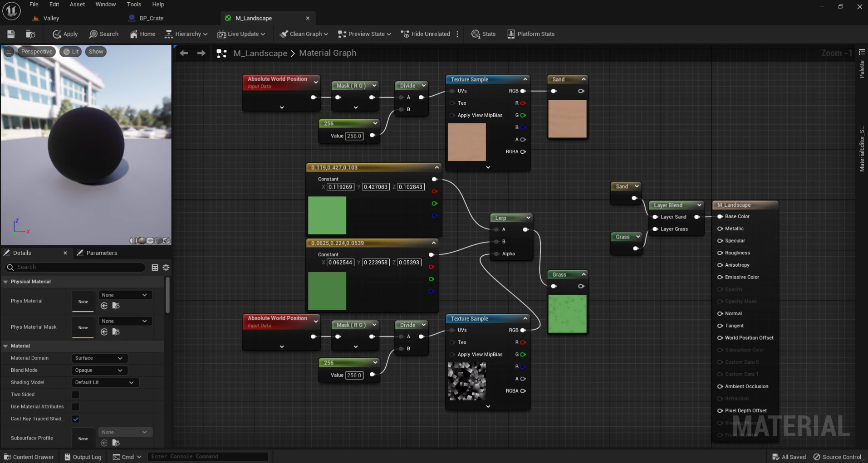
Task: Navigate forward in the graph history
Action: [201, 53]
